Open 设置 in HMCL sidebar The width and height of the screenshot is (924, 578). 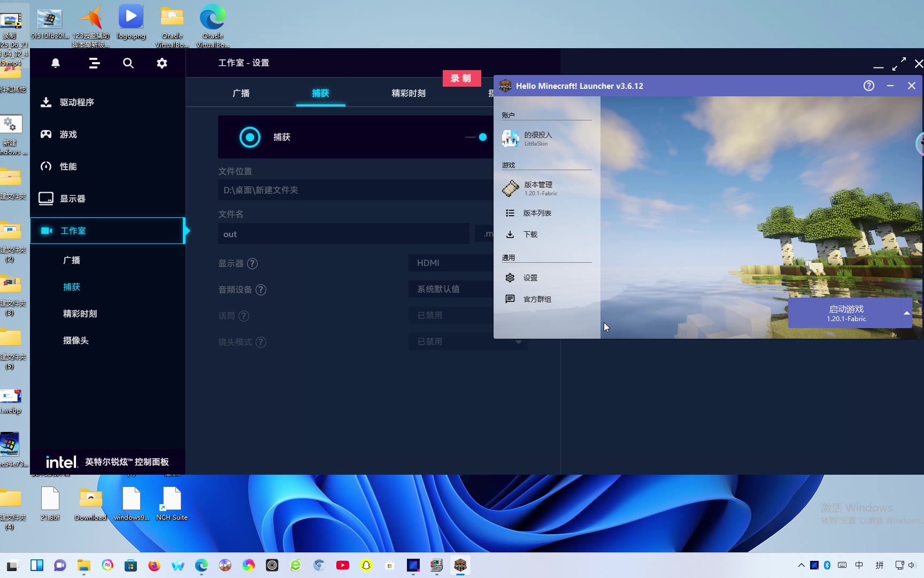[x=546, y=278]
